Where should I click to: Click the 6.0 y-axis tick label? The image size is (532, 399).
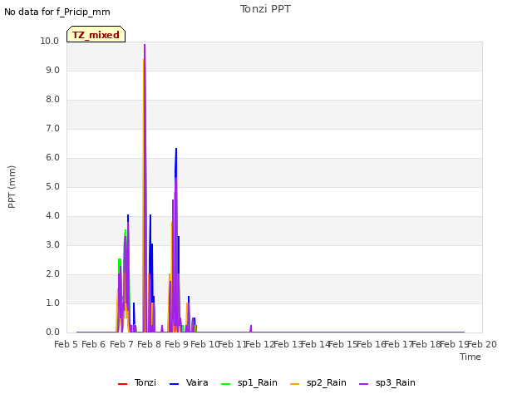pos(52,157)
